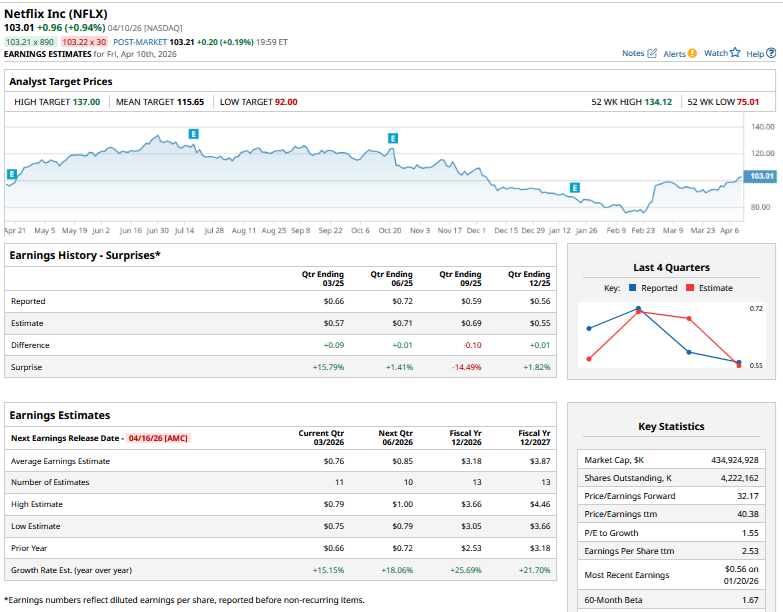Select the earnings E marker near Jul 14
Screen dimensions: 783x612
coord(193,133)
